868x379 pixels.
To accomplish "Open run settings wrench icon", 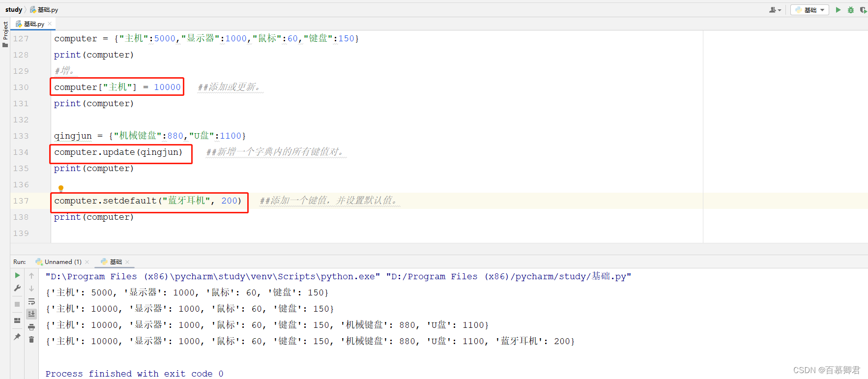I will [x=17, y=288].
